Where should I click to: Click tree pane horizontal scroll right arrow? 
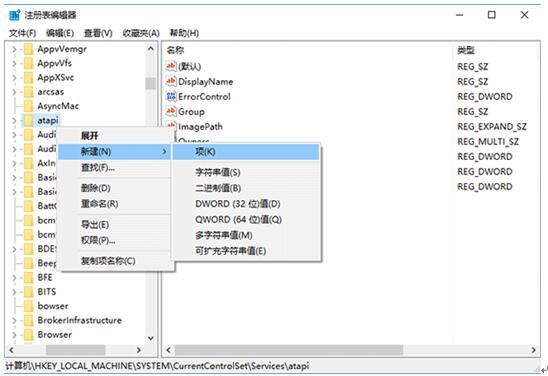[139, 350]
